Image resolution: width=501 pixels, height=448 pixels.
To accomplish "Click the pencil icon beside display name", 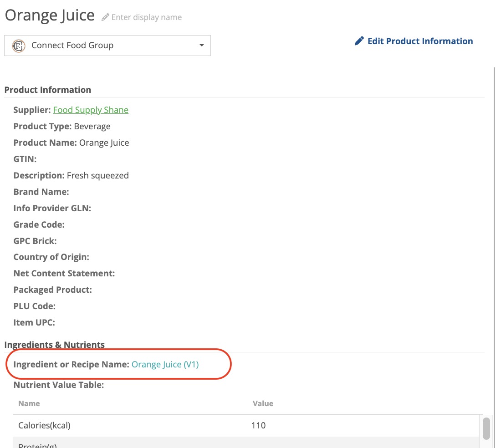I will click(x=106, y=17).
